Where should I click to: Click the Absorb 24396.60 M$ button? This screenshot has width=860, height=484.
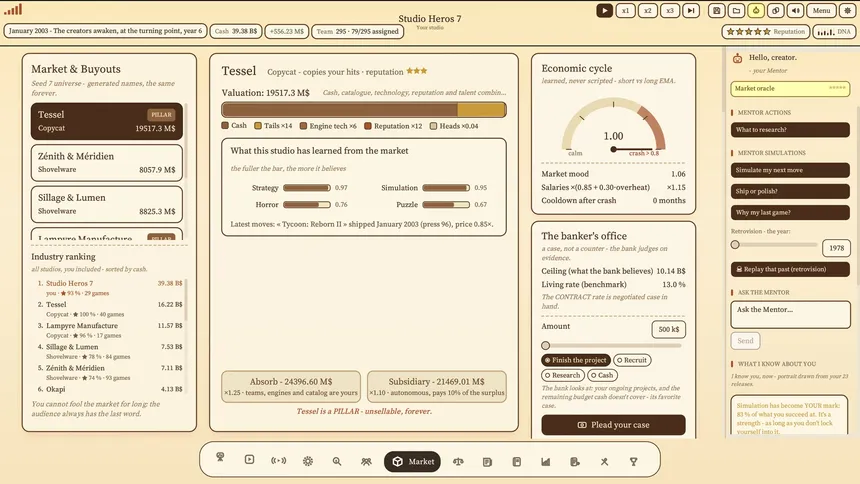[291, 386]
